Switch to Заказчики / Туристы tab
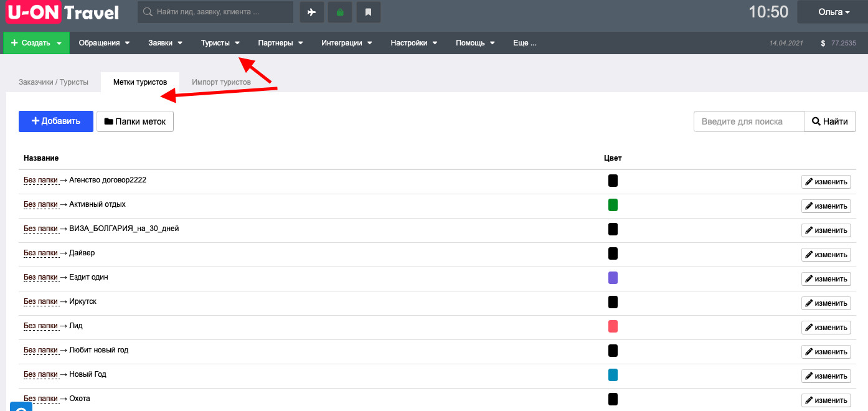This screenshot has width=868, height=411. point(54,82)
